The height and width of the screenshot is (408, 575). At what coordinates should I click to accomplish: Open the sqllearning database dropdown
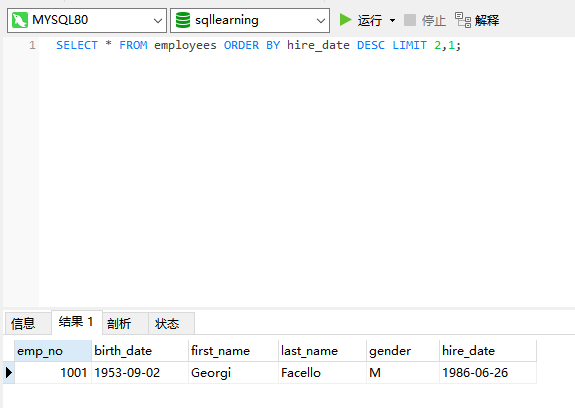321,21
